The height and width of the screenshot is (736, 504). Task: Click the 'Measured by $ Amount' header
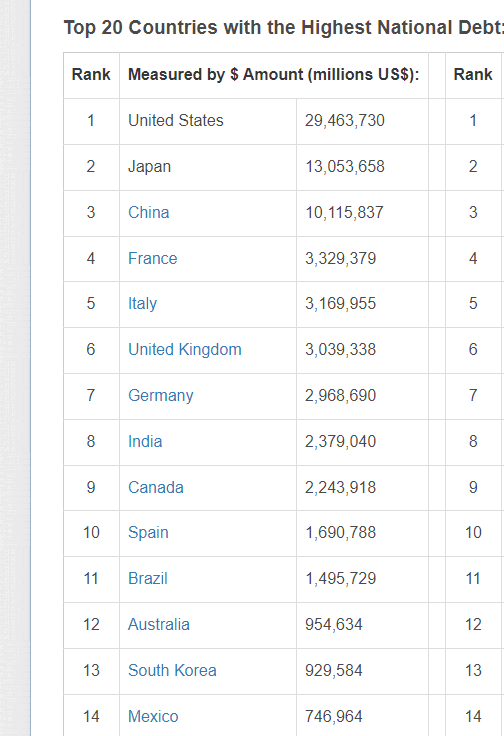click(x=274, y=75)
